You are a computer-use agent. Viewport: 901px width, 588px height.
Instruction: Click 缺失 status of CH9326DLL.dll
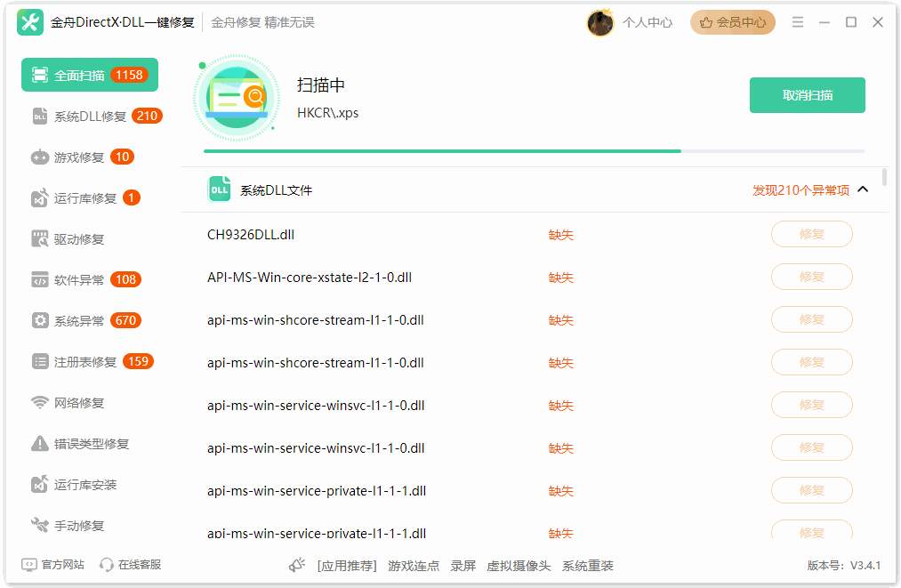[561, 235]
